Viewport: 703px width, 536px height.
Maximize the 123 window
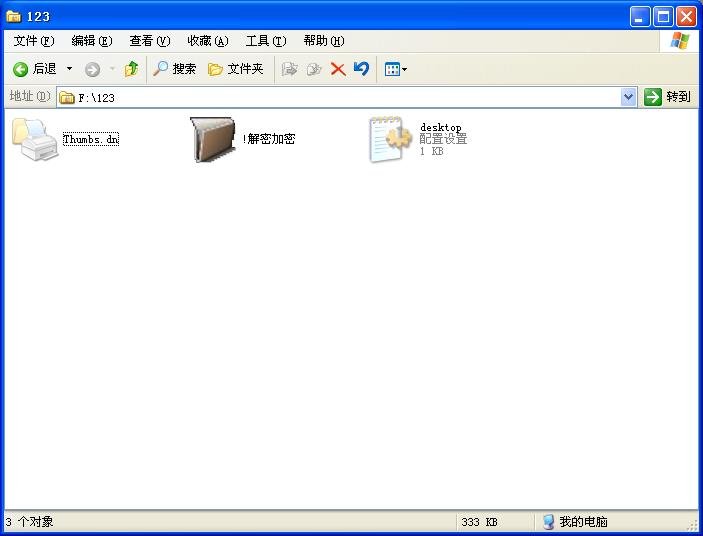point(663,17)
